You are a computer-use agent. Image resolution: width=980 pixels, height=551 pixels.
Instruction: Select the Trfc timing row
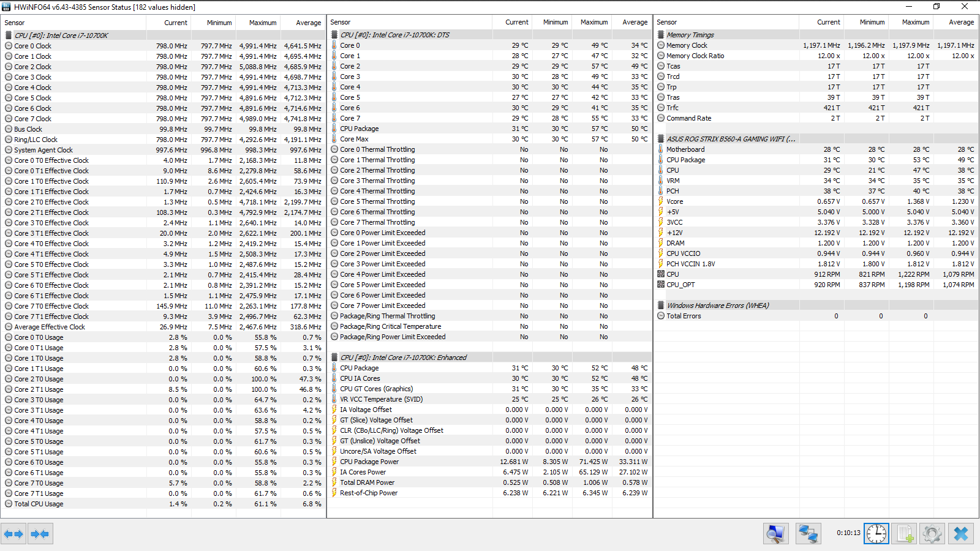coord(816,108)
